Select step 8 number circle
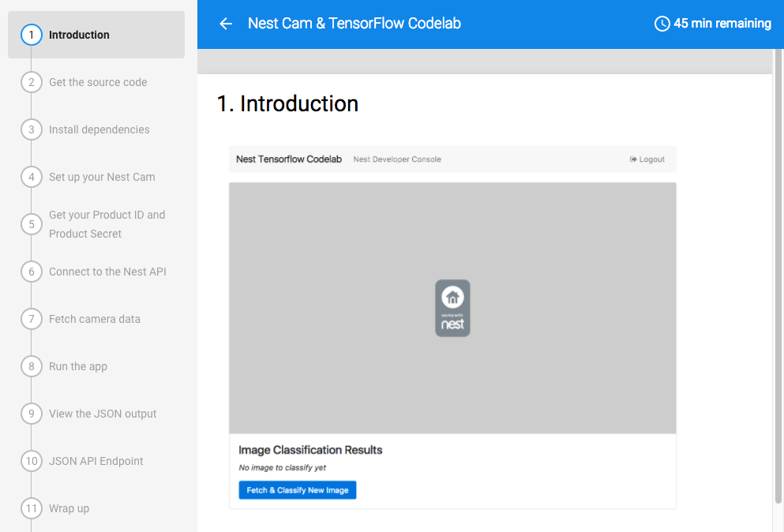Viewport: 784px width, 532px height. tap(32, 366)
